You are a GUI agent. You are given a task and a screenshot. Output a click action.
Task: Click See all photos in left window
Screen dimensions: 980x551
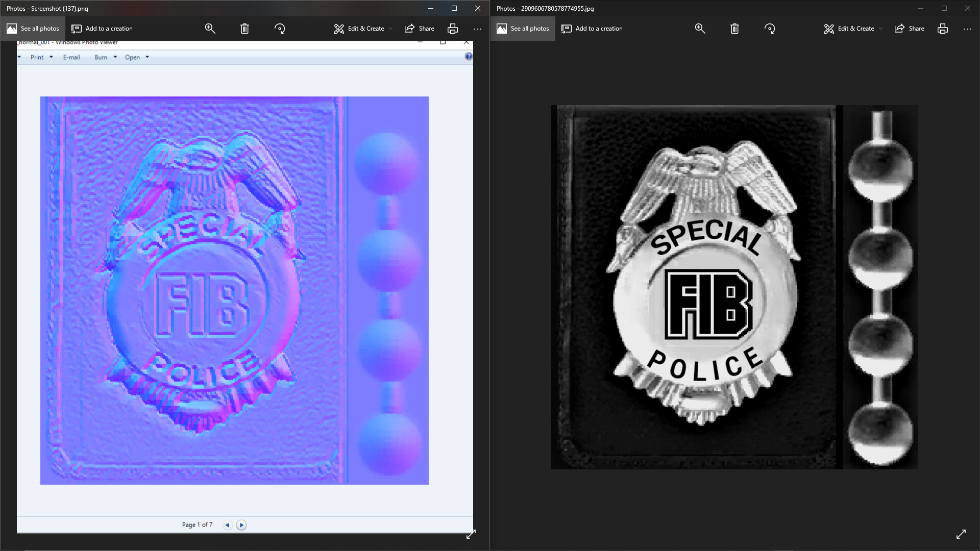(33, 29)
